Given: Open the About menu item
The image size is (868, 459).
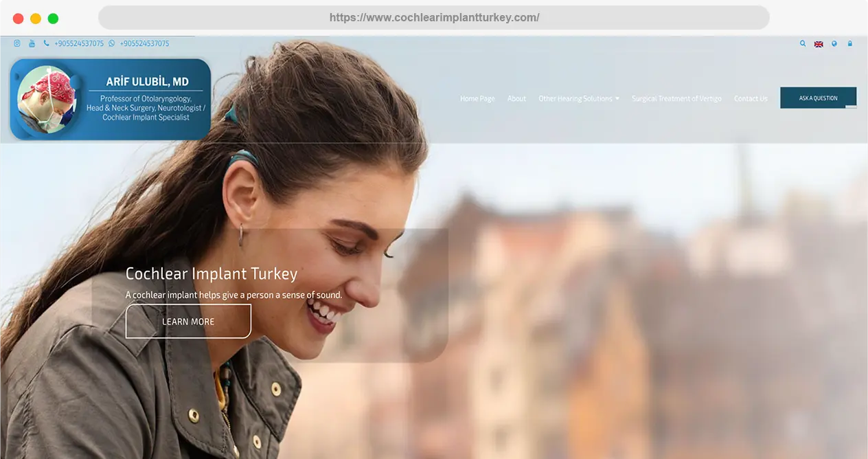Looking at the screenshot, I should tap(516, 99).
